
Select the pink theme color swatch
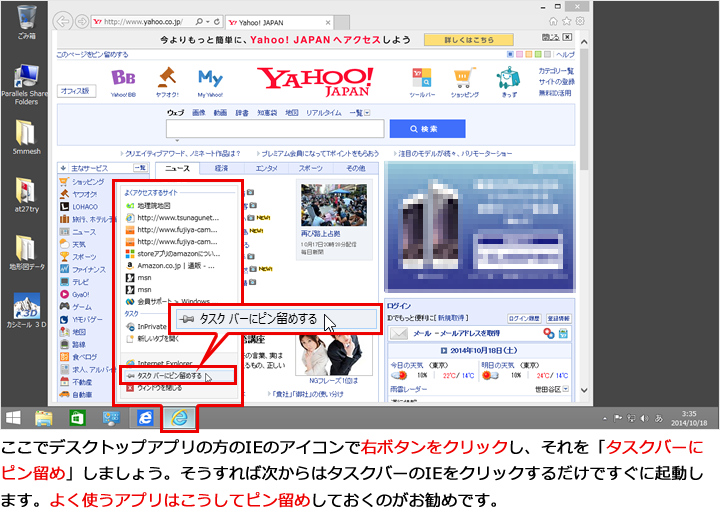(x=519, y=54)
